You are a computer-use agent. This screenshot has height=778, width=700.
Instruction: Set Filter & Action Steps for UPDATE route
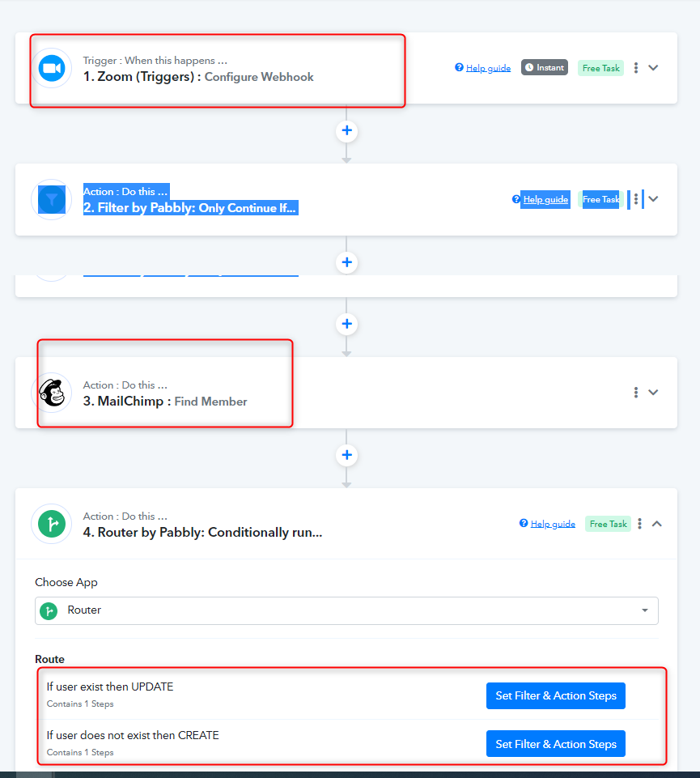(555, 695)
